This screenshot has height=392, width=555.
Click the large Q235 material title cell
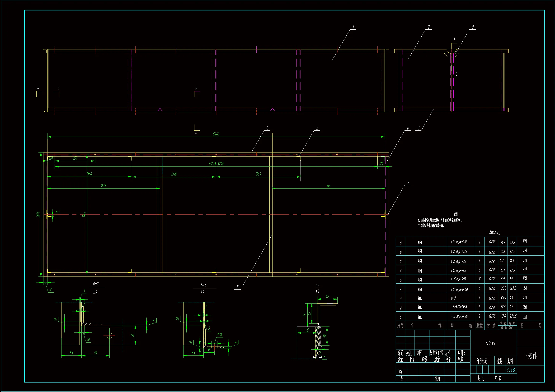pyautogui.click(x=490, y=343)
